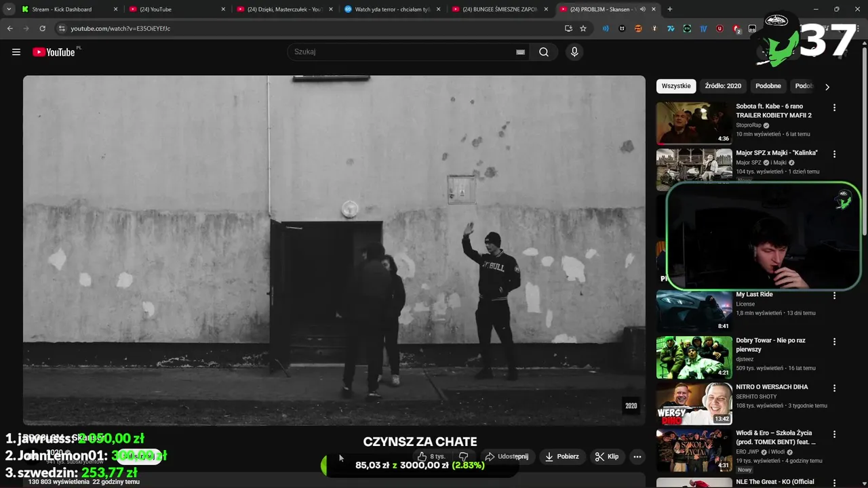Click the NITRO O WERSACH thumbnail
Screen dimensions: 868x488
(x=694, y=403)
